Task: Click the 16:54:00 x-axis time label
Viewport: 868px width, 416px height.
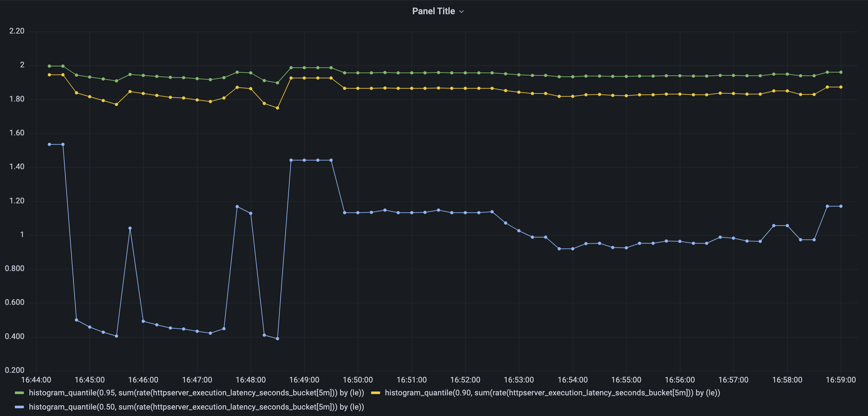Action: point(572,380)
